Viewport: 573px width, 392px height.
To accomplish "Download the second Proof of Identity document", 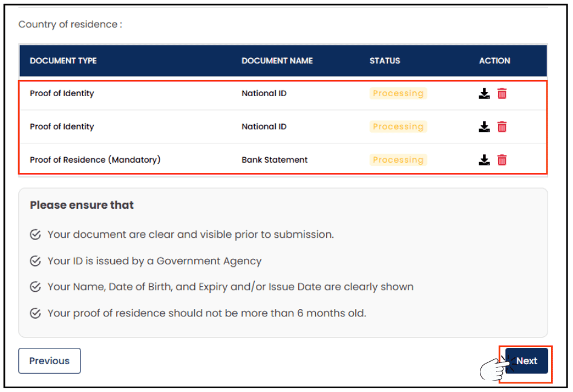I will 484,127.
